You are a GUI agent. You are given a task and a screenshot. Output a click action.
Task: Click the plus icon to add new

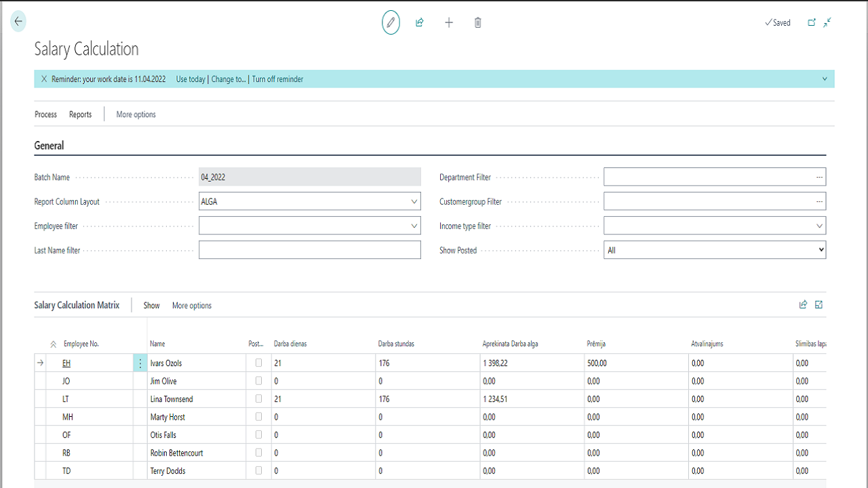pyautogui.click(x=449, y=22)
